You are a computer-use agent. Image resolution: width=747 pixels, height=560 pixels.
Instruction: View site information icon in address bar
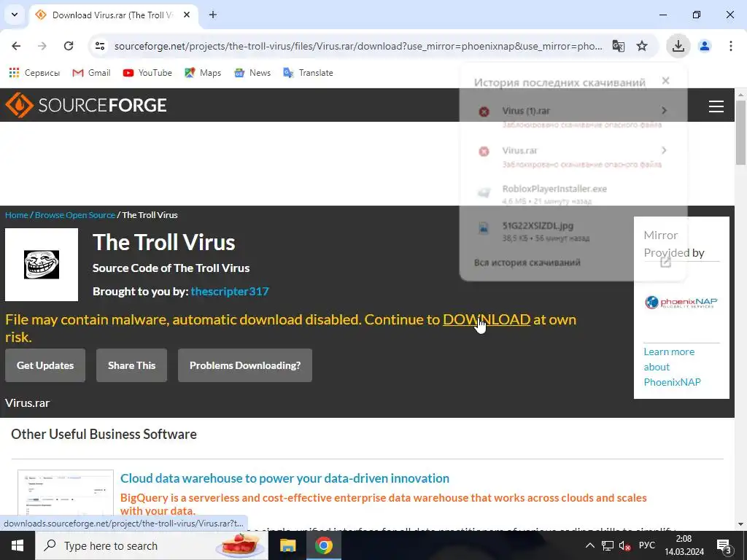point(100,46)
